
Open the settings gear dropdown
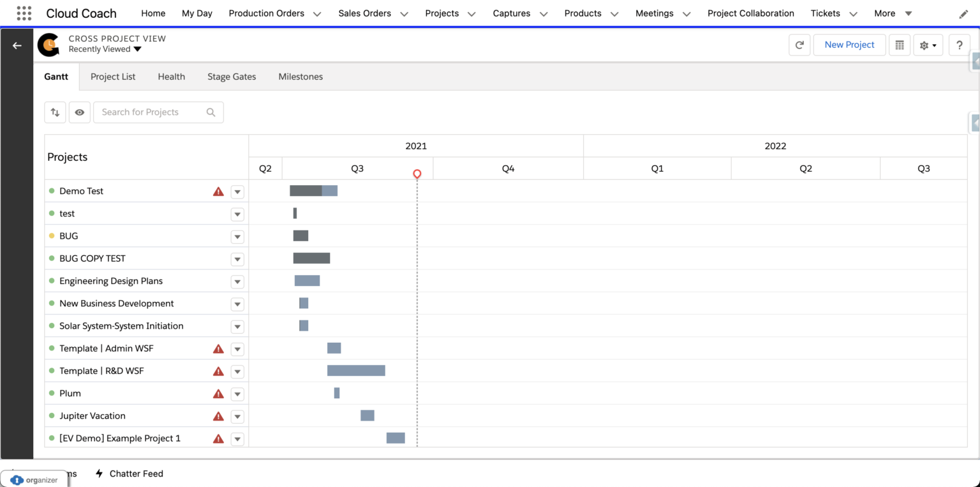tap(928, 45)
